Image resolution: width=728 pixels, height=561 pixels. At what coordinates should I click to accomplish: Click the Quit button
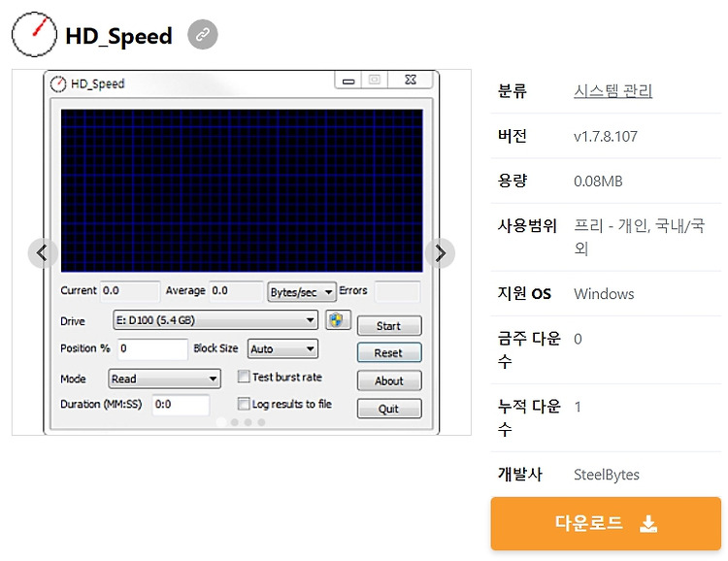389,409
